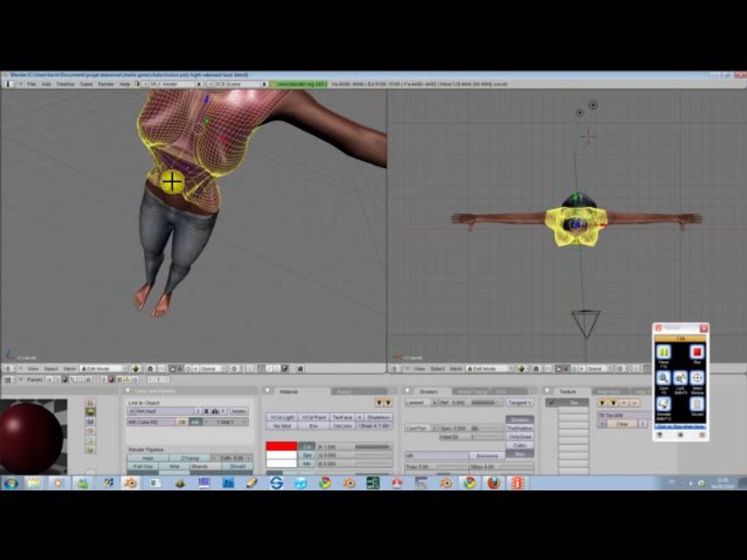The height and width of the screenshot is (560, 747).
Task: Toggle the Nodes button
Action: point(239,411)
